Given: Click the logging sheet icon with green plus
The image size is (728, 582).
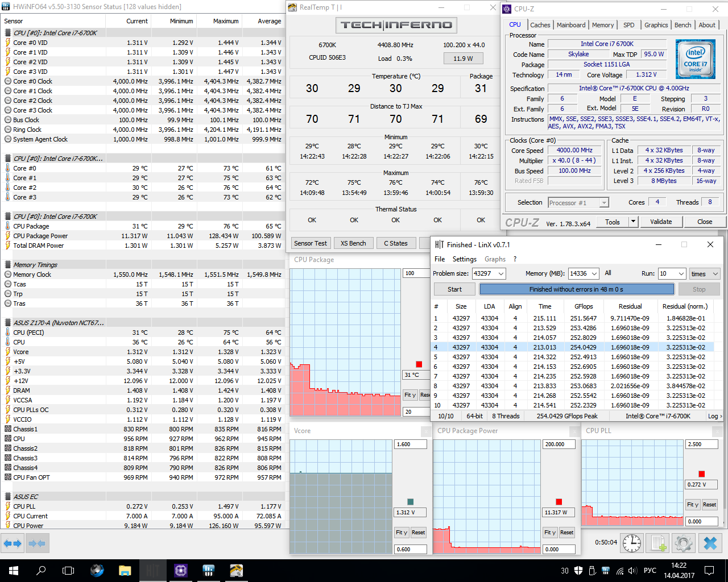Looking at the screenshot, I should point(659,543).
